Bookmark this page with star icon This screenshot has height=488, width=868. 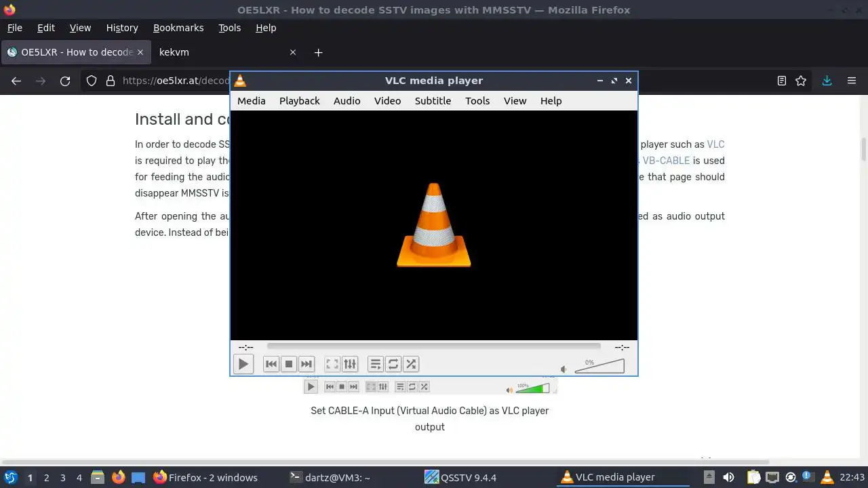tap(801, 81)
